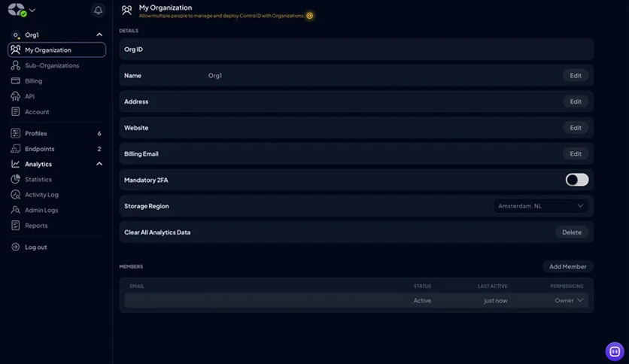Toggle Mandatory 2FA switch
Image resolution: width=629 pixels, height=364 pixels.
(577, 180)
